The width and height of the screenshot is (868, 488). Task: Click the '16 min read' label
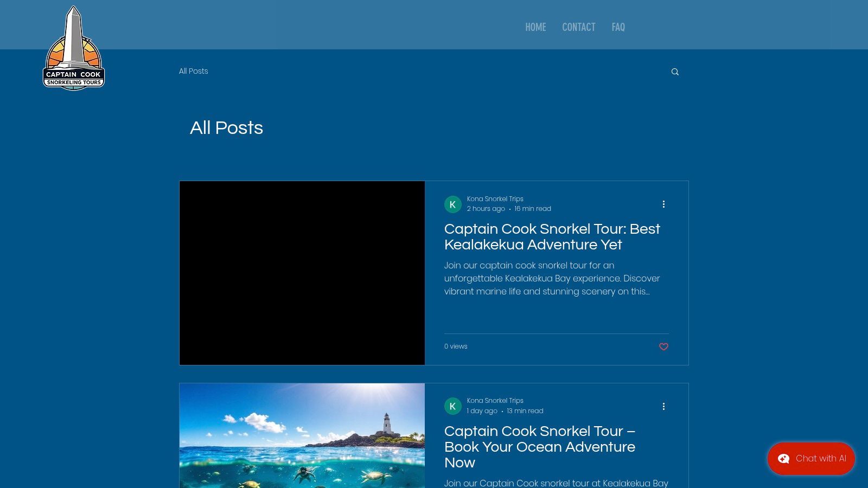(x=533, y=209)
